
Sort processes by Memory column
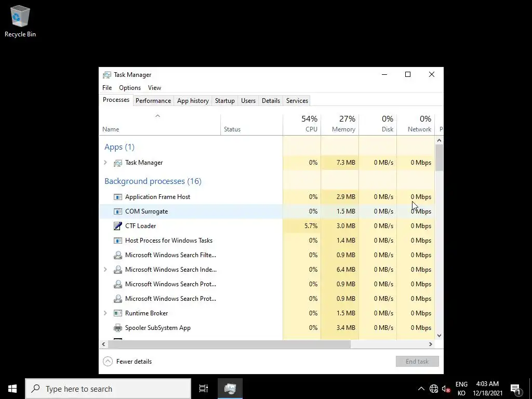coord(340,124)
